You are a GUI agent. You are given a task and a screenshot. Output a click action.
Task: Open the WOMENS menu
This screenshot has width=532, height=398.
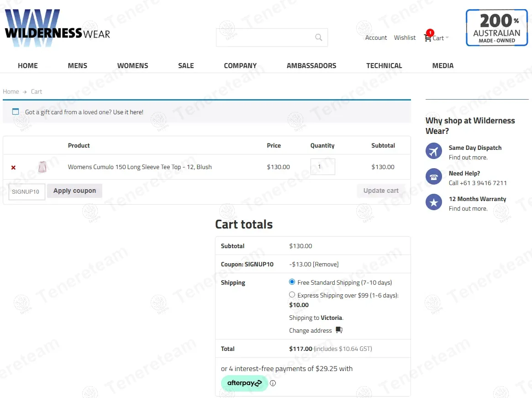pyautogui.click(x=132, y=66)
